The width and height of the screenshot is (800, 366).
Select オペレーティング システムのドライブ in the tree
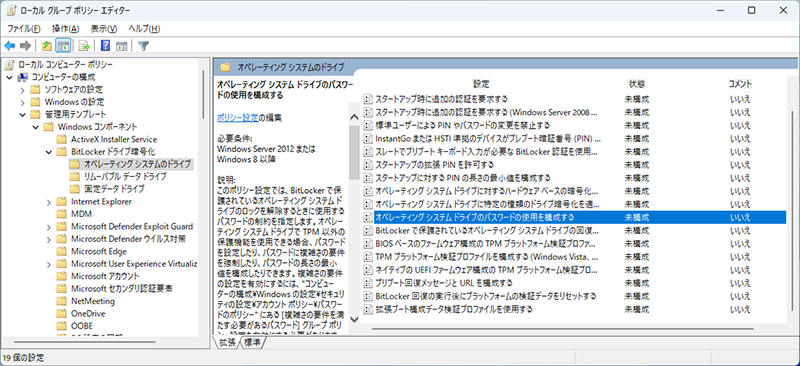coord(137,164)
